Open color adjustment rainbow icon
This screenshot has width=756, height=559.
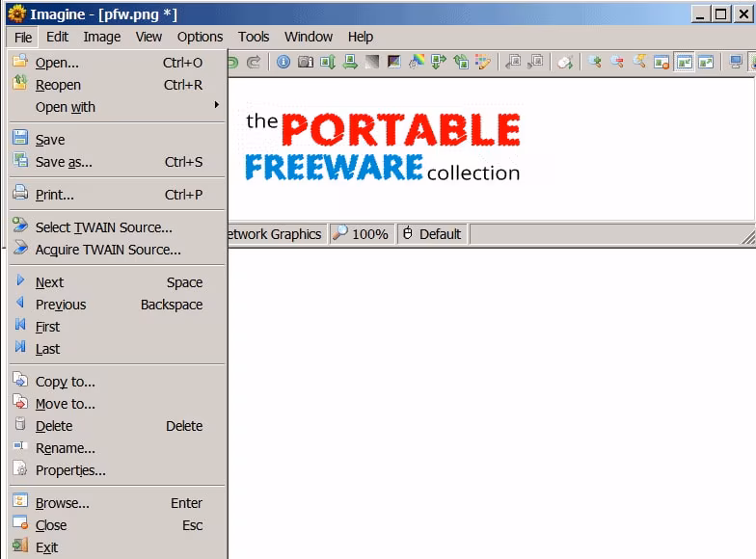417,62
